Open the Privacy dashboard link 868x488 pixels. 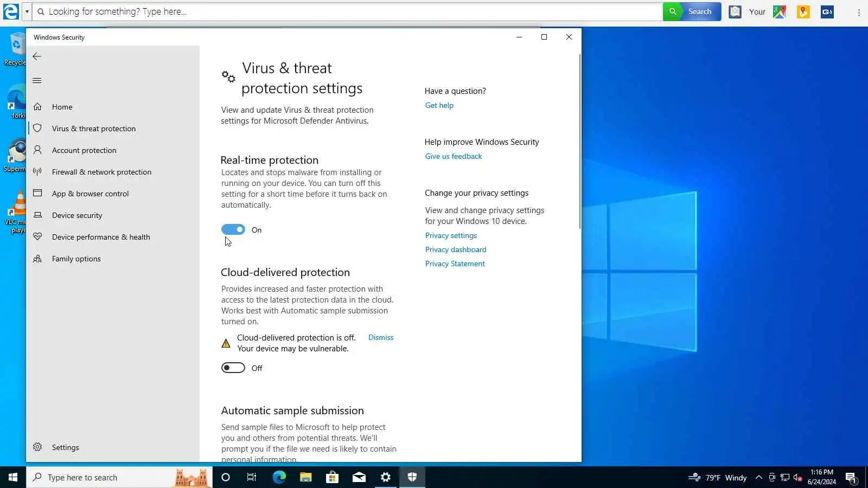coord(456,249)
